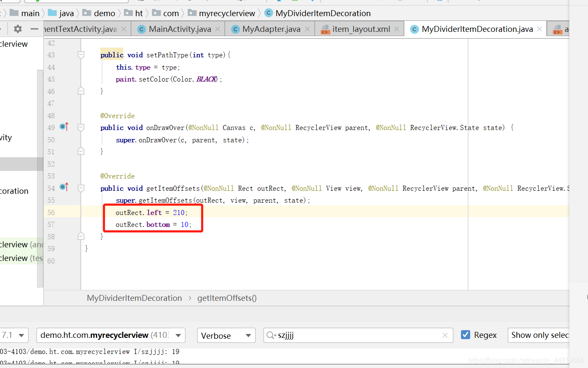The image size is (588, 368).
Task: Open the Show only selected filter dropdown
Action: click(x=538, y=335)
